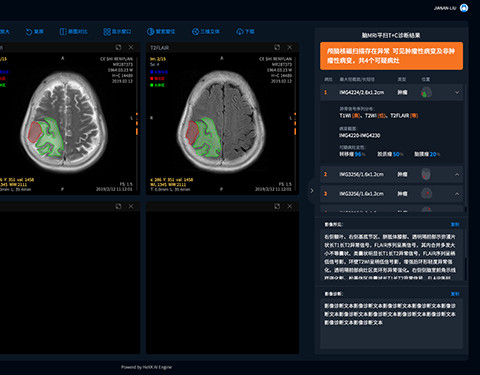
Task: Collapse the diagnosis side panel with the arrow handle
Action: point(312,191)
